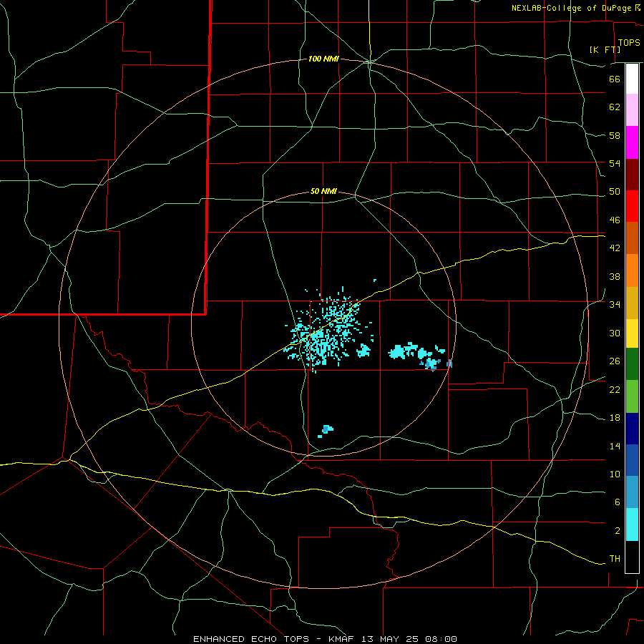The width and height of the screenshot is (644, 644).
Task: Click the dark orange legend swatch
Action: [x=632, y=238]
